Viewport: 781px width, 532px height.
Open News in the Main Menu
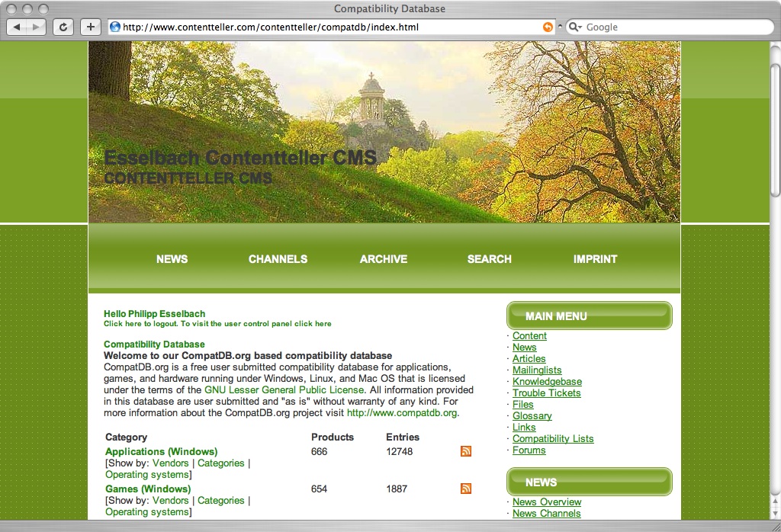525,348
